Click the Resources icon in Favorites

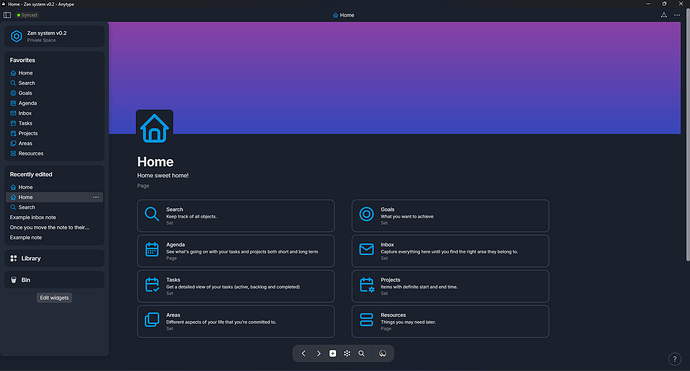click(x=13, y=154)
